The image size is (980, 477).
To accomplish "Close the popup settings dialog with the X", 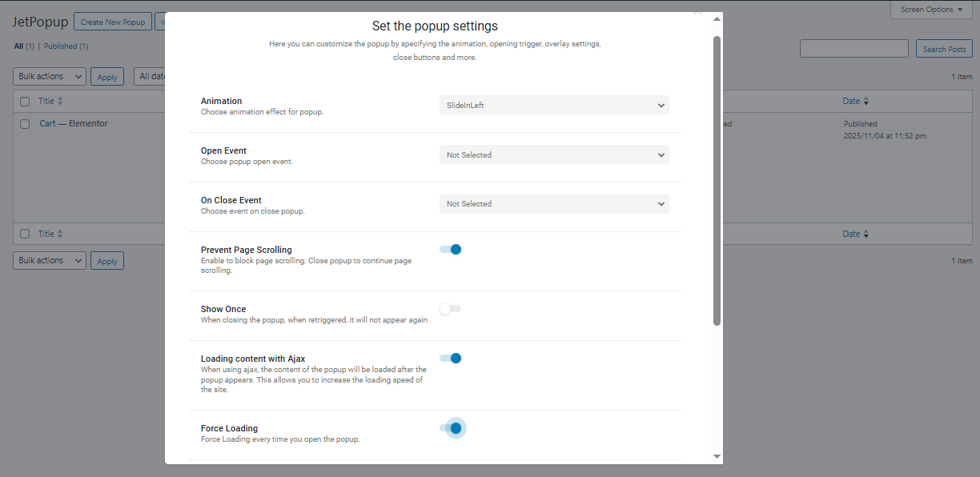I will pos(697,12).
